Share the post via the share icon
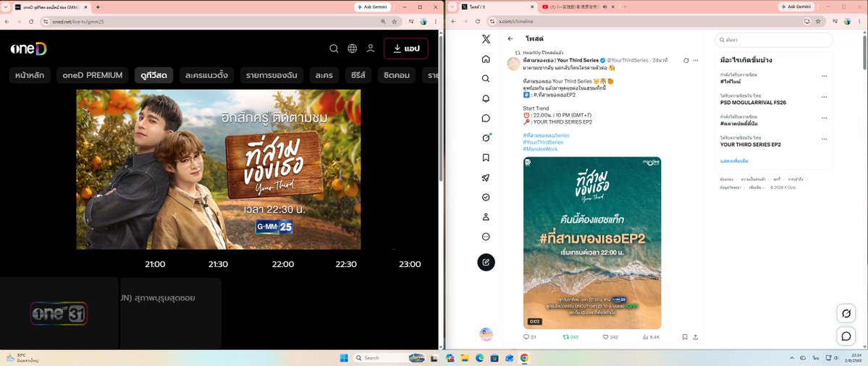 (x=695, y=336)
